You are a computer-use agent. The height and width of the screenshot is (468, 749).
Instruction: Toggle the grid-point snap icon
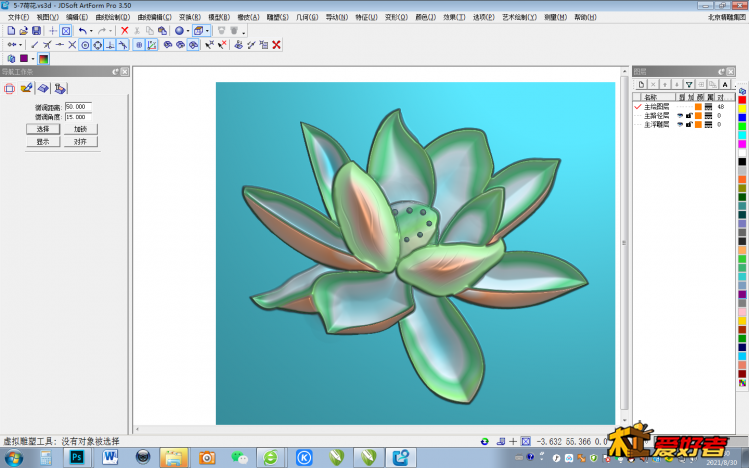139,45
